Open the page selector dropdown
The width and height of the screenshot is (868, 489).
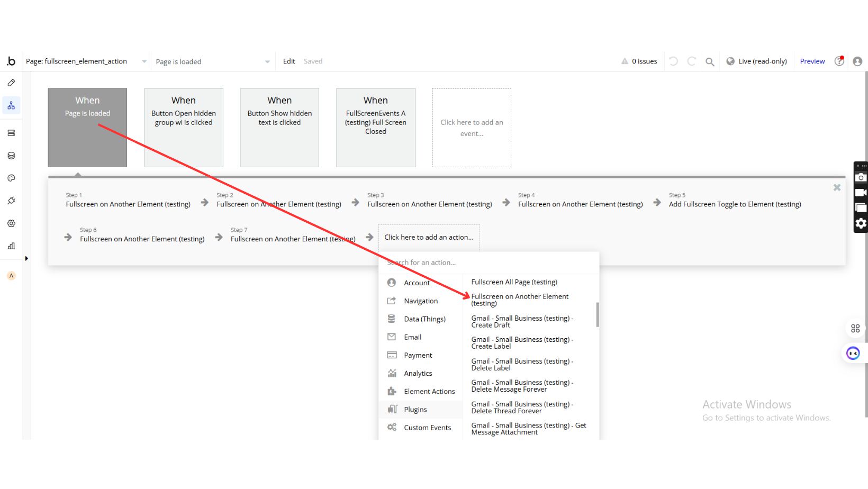(x=86, y=61)
